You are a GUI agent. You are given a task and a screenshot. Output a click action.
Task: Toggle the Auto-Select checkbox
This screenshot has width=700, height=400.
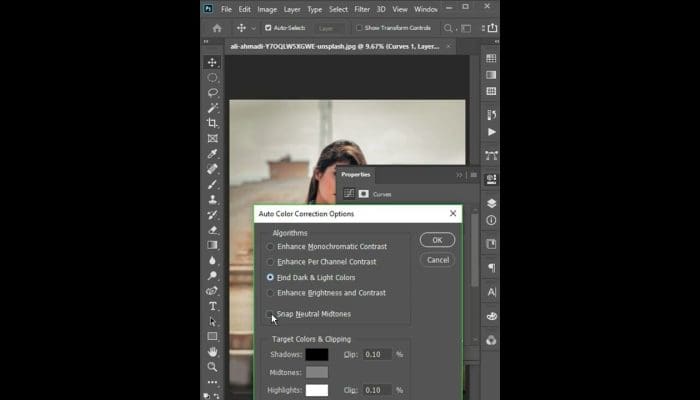point(267,28)
